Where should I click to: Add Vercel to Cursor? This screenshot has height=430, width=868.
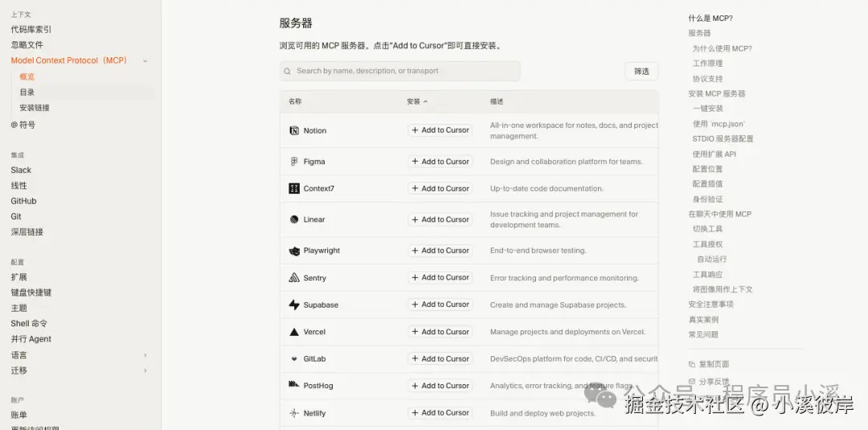tap(440, 332)
